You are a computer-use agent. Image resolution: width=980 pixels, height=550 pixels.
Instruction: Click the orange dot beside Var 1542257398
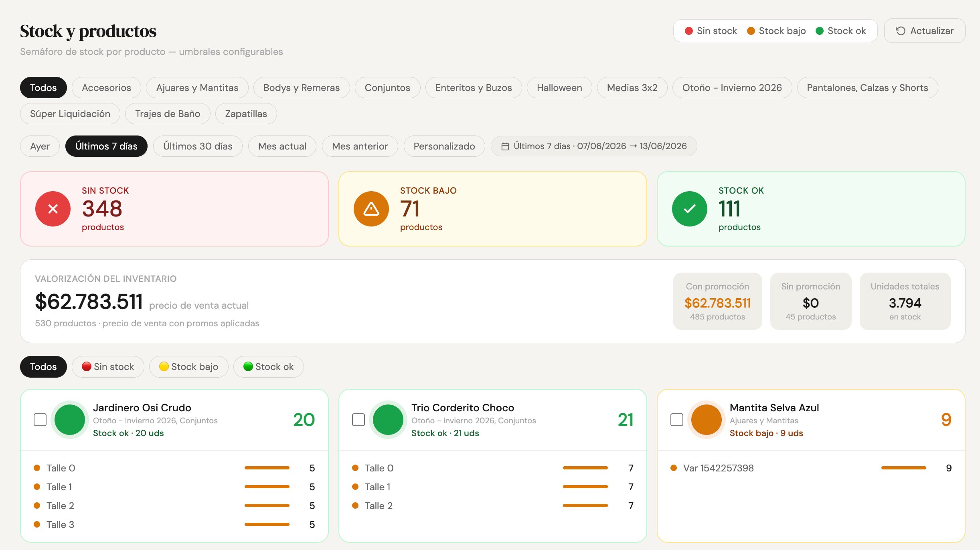pos(674,468)
